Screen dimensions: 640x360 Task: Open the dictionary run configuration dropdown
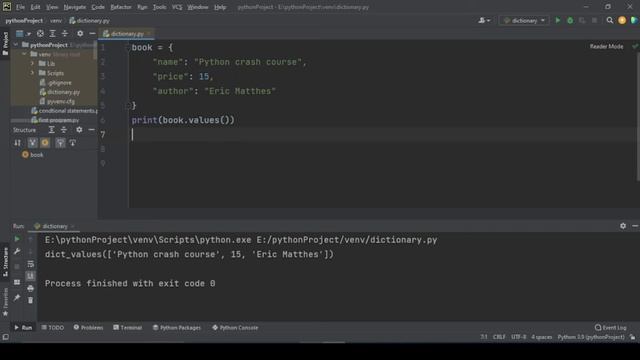[x=524, y=20]
